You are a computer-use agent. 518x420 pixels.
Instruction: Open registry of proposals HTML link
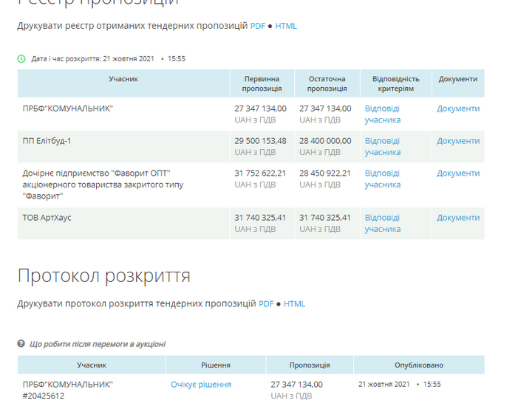(x=286, y=26)
